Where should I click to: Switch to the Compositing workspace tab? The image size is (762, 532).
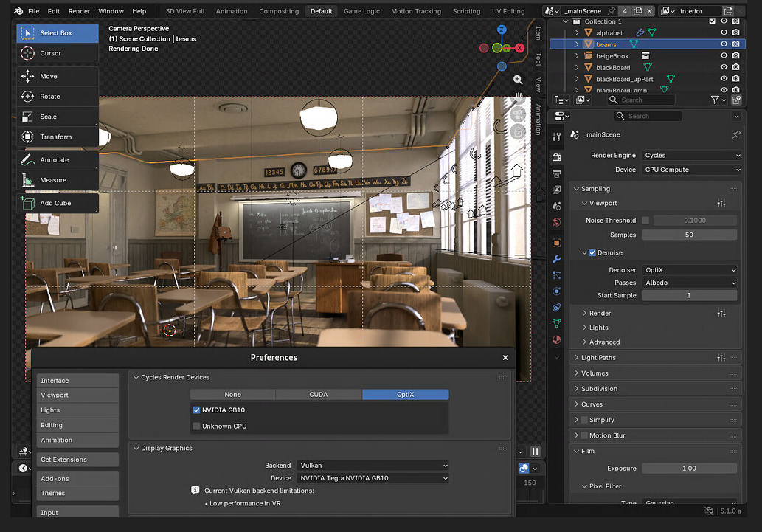(280, 11)
